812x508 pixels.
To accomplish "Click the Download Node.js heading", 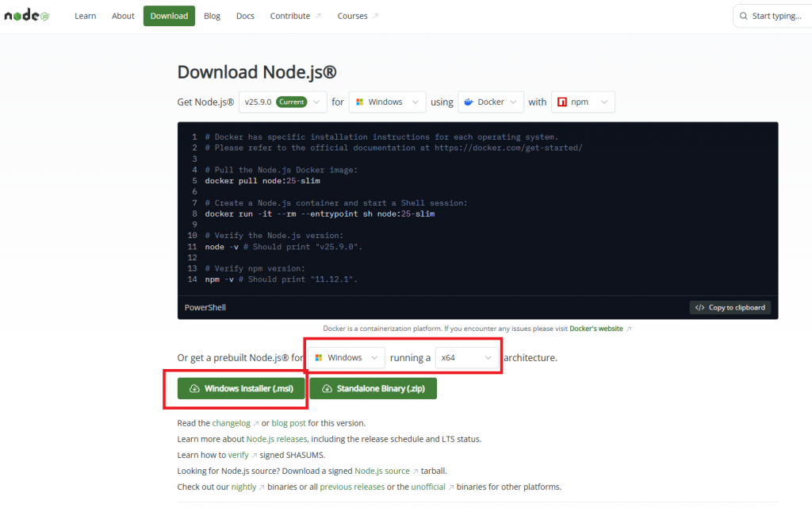I will 257,72.
